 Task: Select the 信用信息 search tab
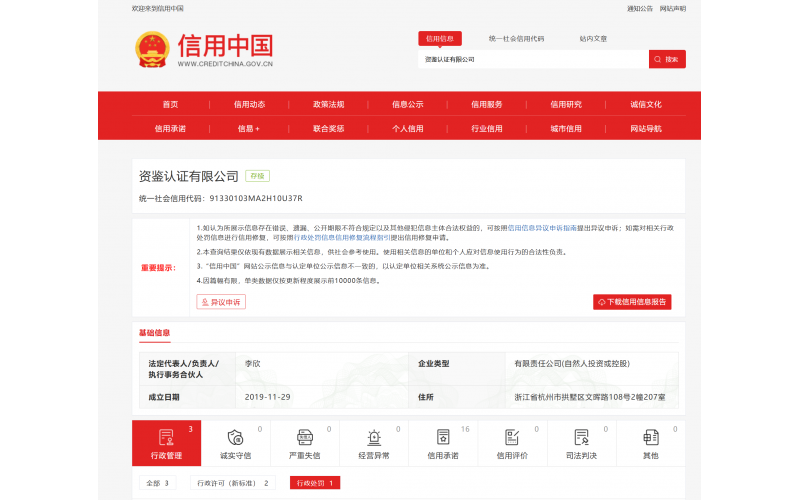click(440, 38)
